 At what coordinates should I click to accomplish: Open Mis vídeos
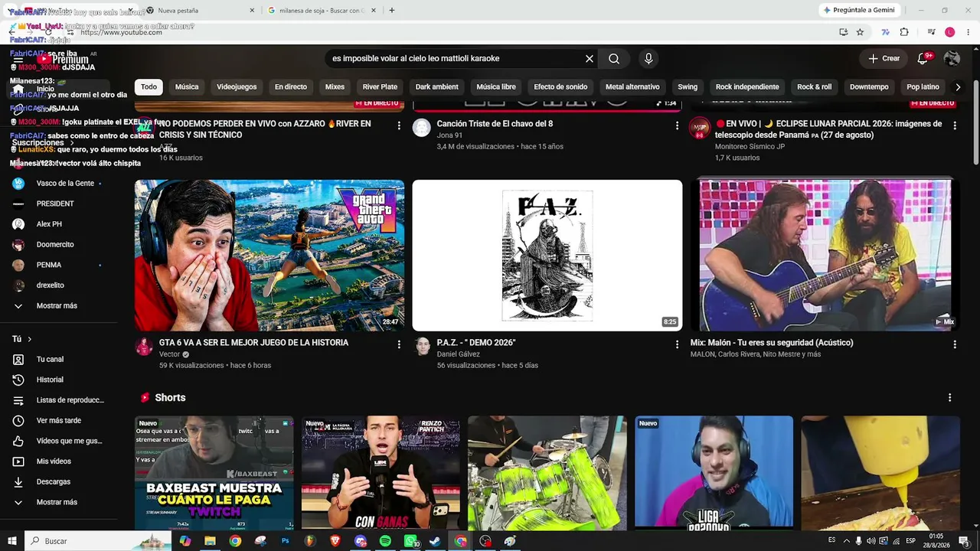54,461
